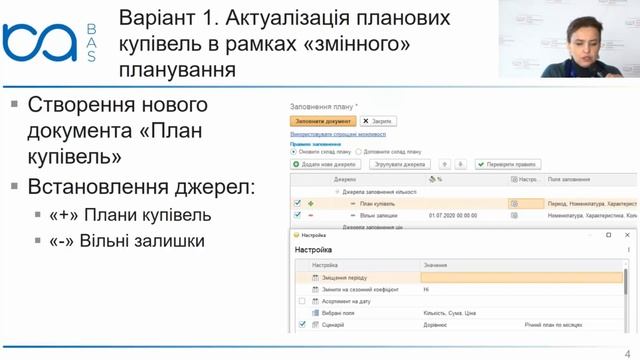
Task: Click the 'Поля заповнення' column header
Action: [x=569, y=179]
